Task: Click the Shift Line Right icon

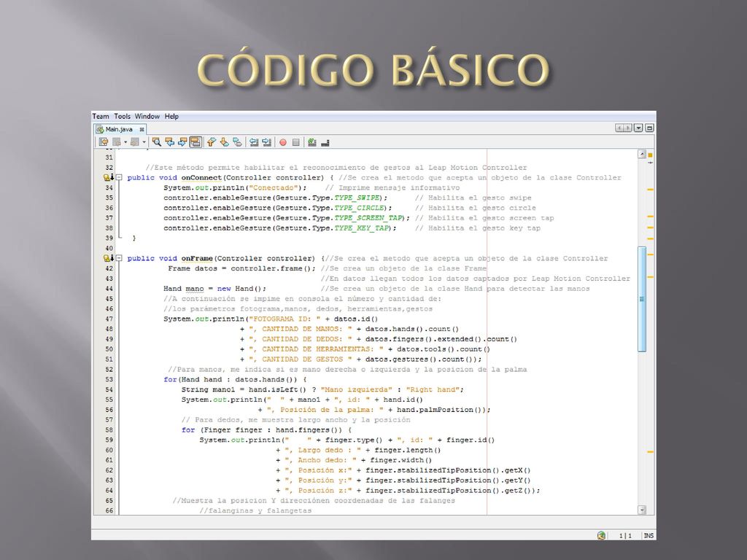Action: coord(267,142)
